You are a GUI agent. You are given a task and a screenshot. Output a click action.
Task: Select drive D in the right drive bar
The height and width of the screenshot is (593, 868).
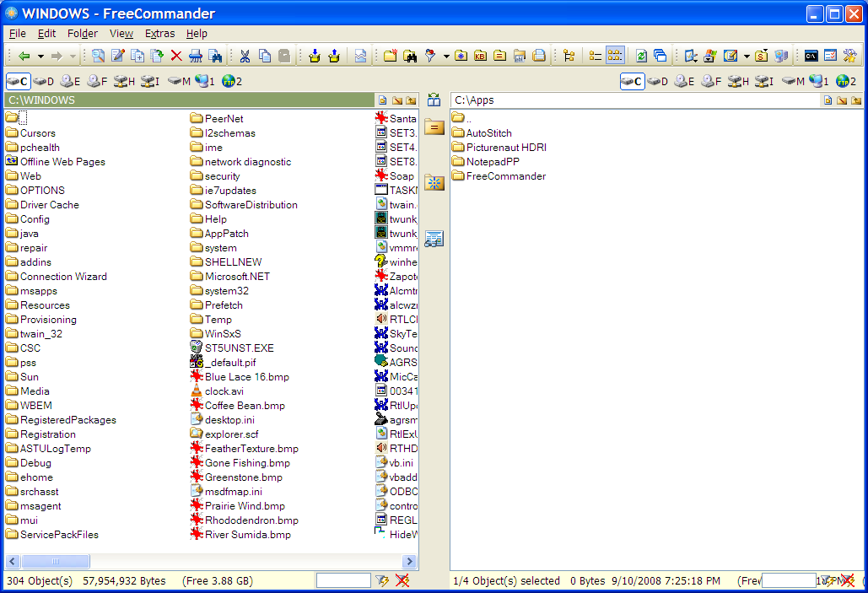(658, 81)
